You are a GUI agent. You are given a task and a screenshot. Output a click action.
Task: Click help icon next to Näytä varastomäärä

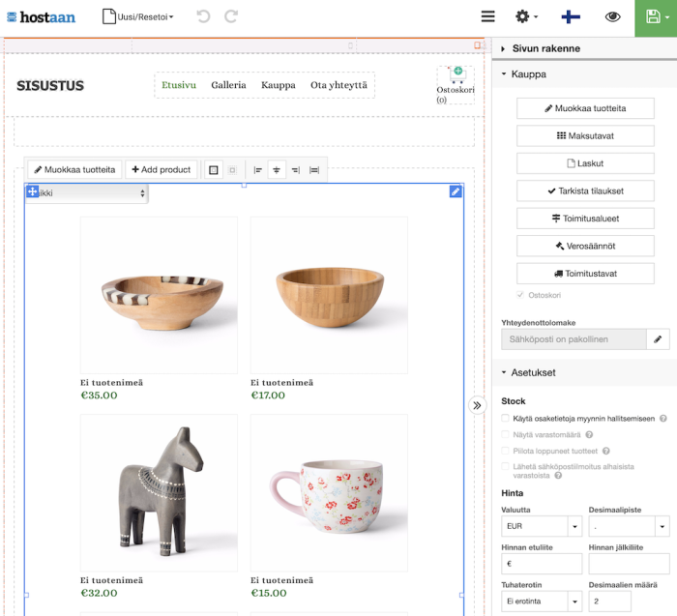coord(589,435)
